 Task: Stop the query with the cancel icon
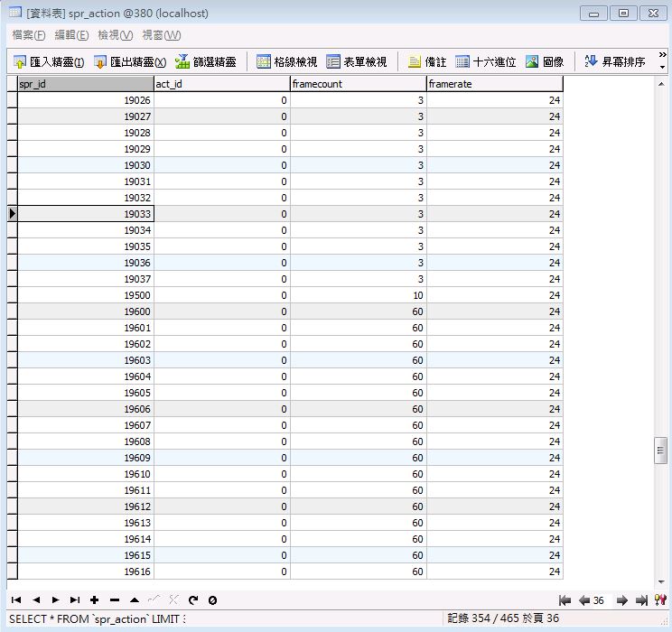coord(212,600)
